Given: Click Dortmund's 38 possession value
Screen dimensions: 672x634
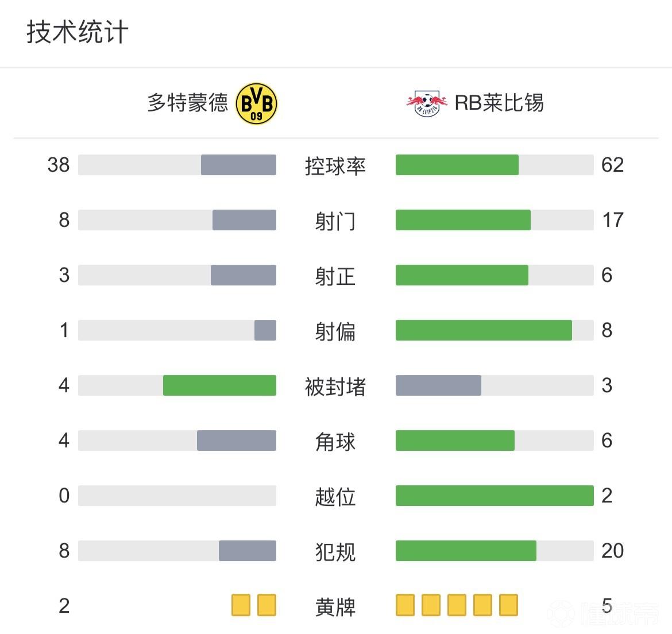Looking at the screenshot, I should pyautogui.click(x=59, y=165).
